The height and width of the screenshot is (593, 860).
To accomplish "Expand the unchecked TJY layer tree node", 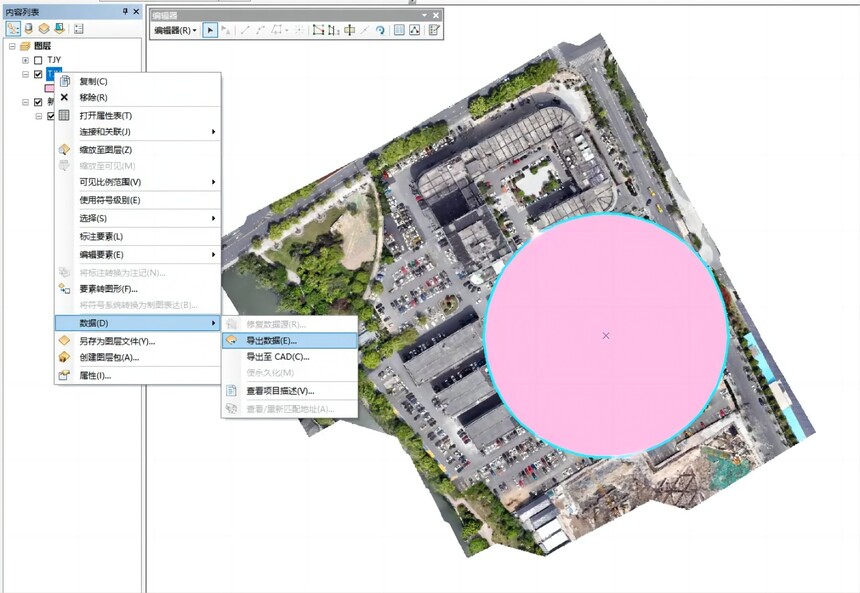I will 25,60.
